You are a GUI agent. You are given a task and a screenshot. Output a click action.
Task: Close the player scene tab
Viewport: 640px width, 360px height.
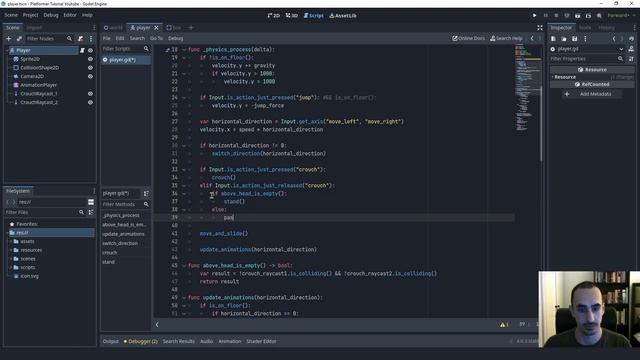tap(156, 28)
